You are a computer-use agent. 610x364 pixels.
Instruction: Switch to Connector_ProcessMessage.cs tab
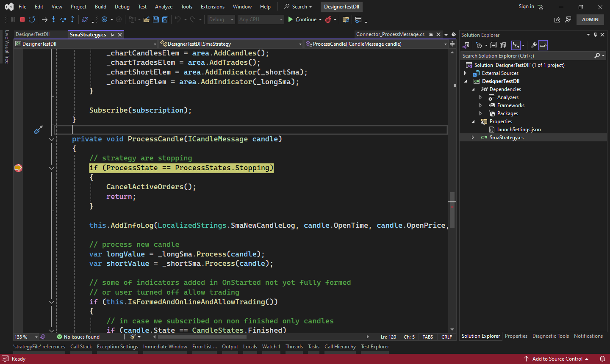tap(390, 34)
